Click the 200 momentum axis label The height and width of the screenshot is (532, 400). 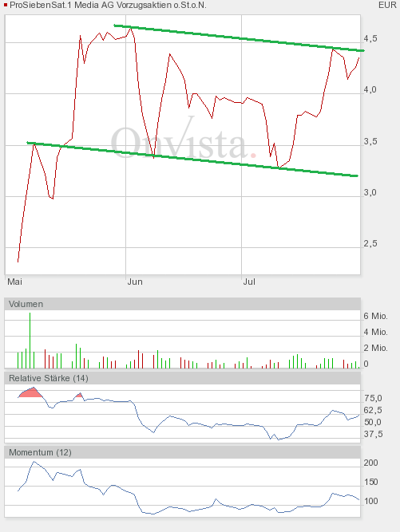click(x=370, y=463)
